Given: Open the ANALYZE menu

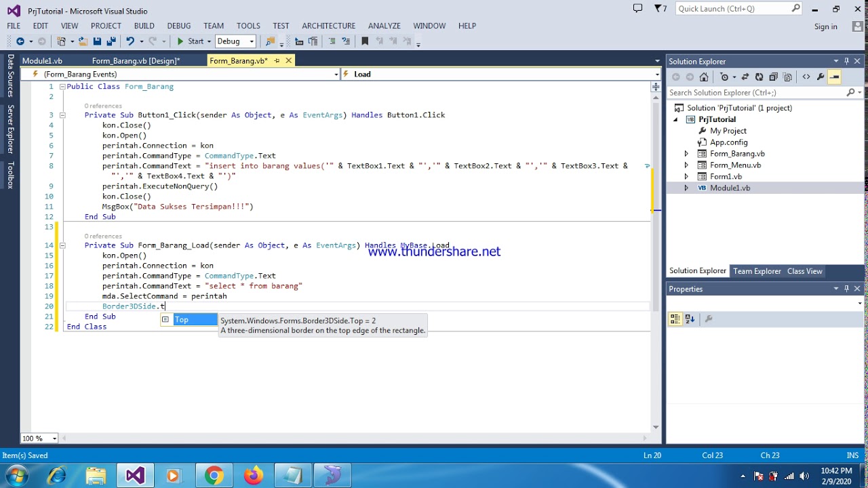Looking at the screenshot, I should click(x=384, y=26).
